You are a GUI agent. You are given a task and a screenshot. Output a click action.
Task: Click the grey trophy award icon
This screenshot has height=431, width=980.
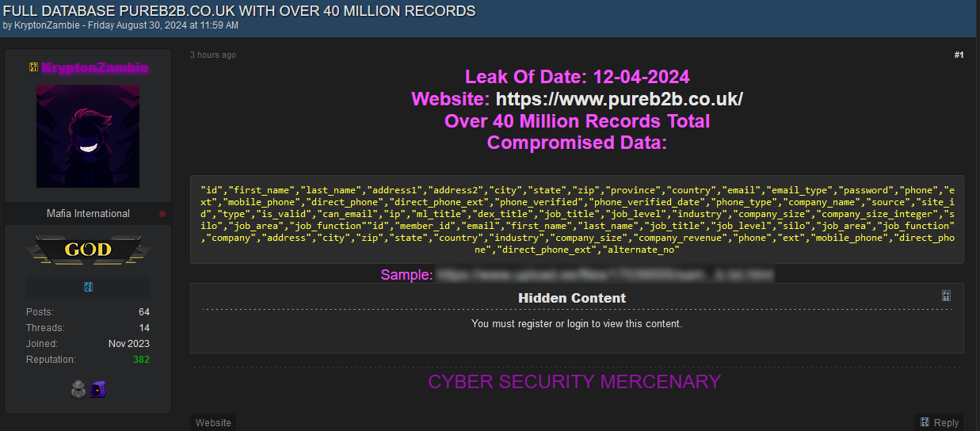click(x=78, y=389)
